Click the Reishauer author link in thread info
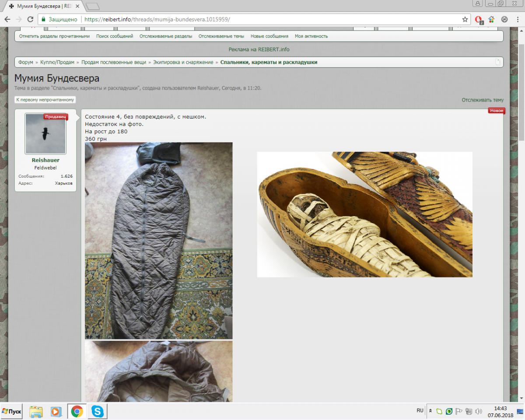This screenshot has height=420, width=525. pos(210,88)
